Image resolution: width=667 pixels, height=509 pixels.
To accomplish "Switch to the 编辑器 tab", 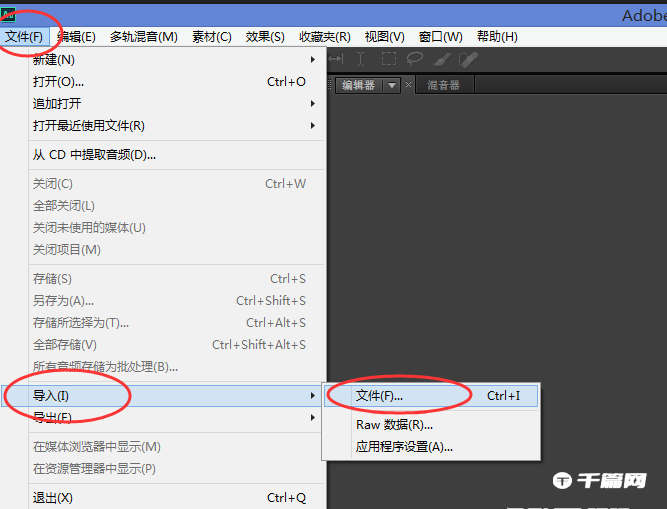I will pyautogui.click(x=359, y=85).
